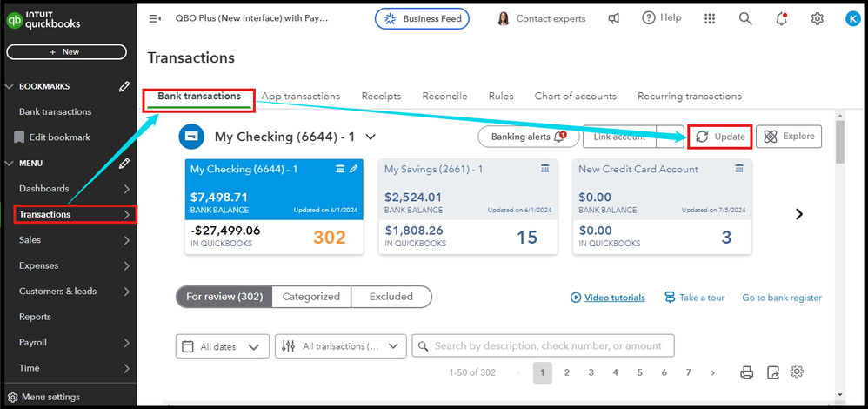Switch to the Rules tab
The width and height of the screenshot is (868, 409).
click(x=501, y=96)
